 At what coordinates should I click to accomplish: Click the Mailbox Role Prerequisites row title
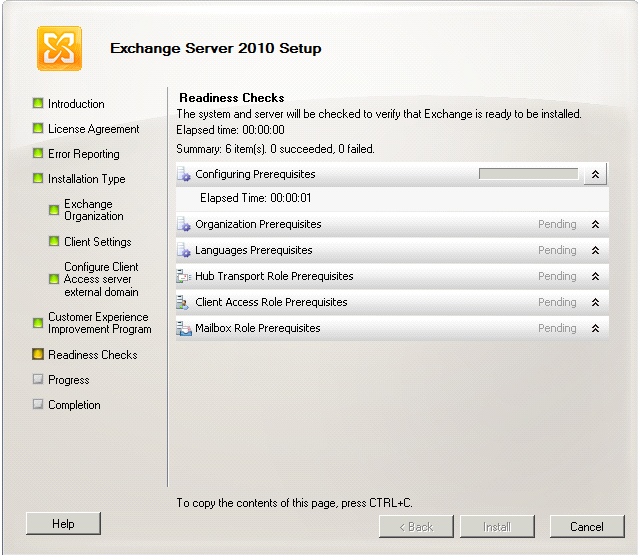[258, 328]
